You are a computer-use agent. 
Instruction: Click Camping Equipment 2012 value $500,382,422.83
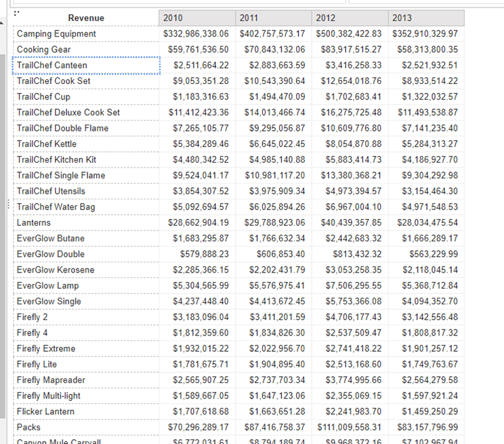point(349,34)
